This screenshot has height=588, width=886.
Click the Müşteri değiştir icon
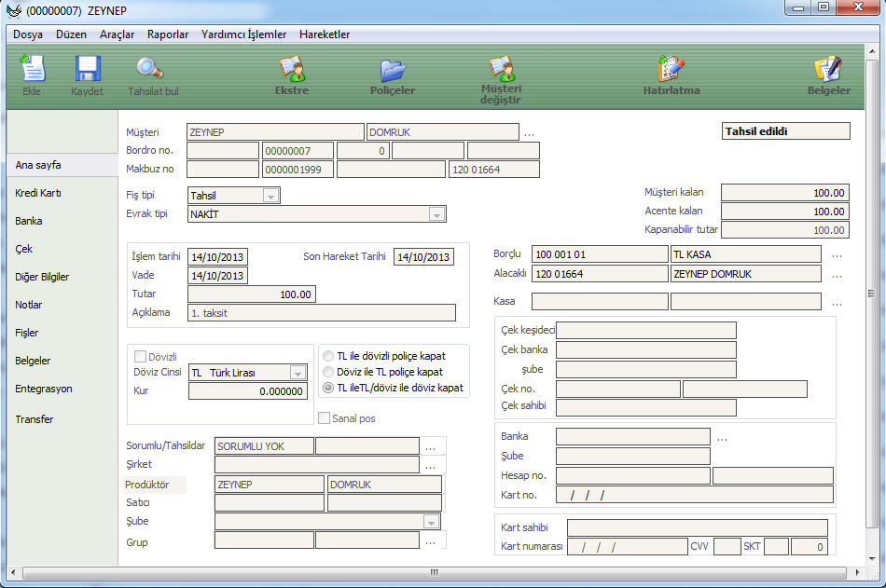(501, 69)
